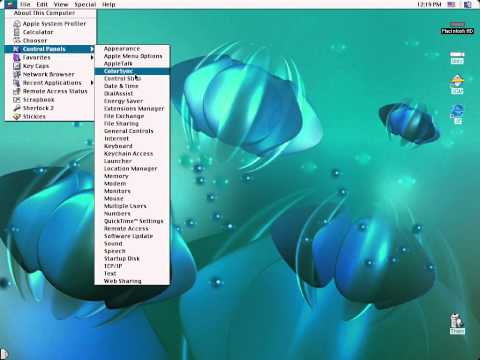Open the Modem control panel
This screenshot has width=480, height=360.
coord(132,183)
